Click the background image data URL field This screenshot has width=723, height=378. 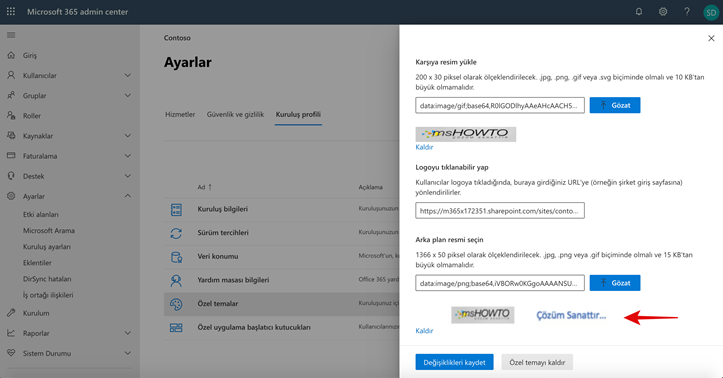point(500,283)
